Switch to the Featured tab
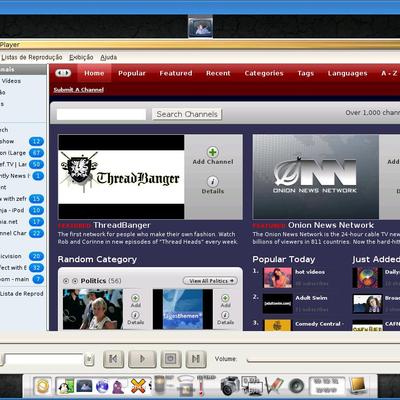The image size is (400, 400). point(176,73)
